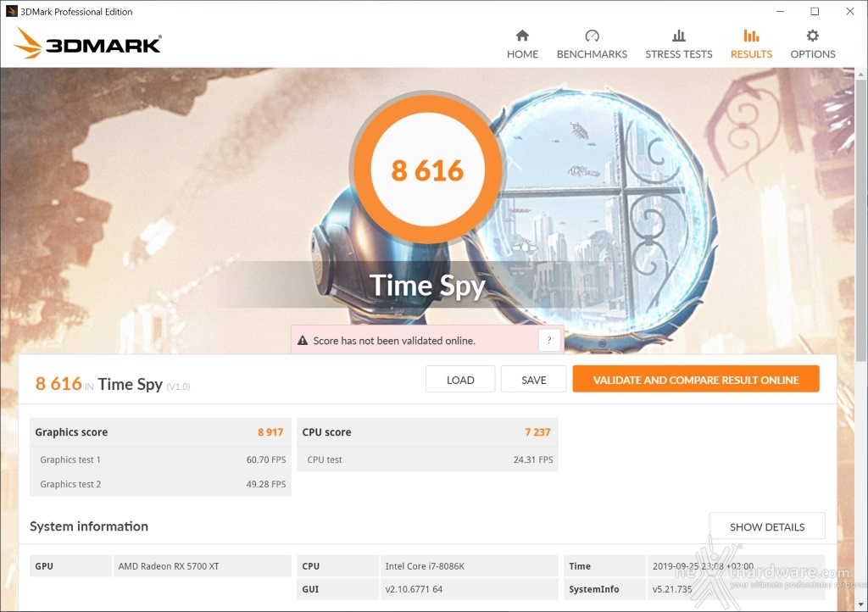Click the Stress Tests bar chart icon
This screenshot has height=612, width=868.
[679, 36]
